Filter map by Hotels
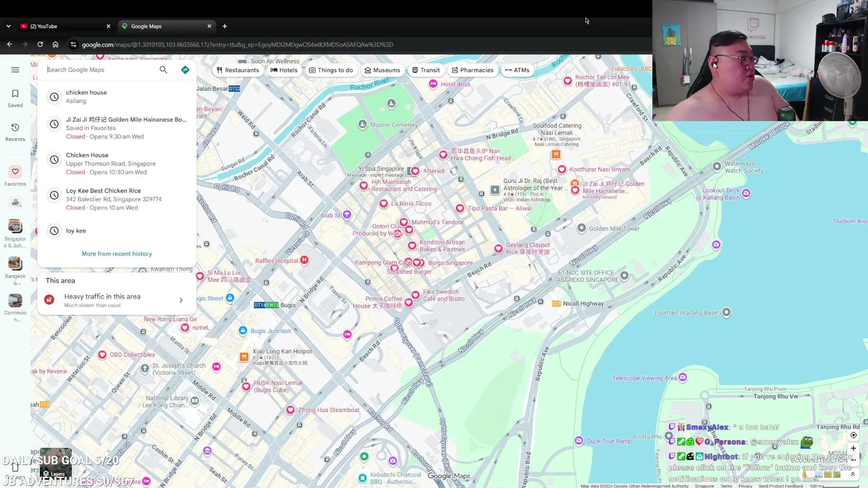868x488 pixels. [x=283, y=70]
